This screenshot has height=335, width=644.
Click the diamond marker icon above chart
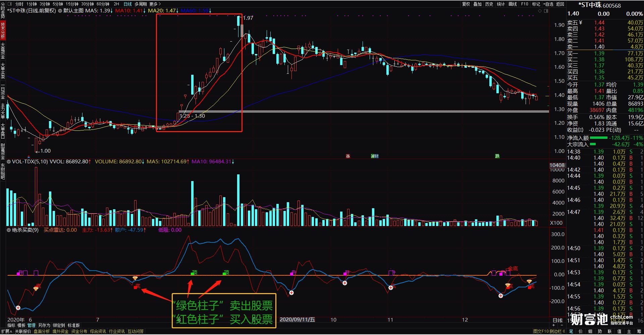click(540, 11)
